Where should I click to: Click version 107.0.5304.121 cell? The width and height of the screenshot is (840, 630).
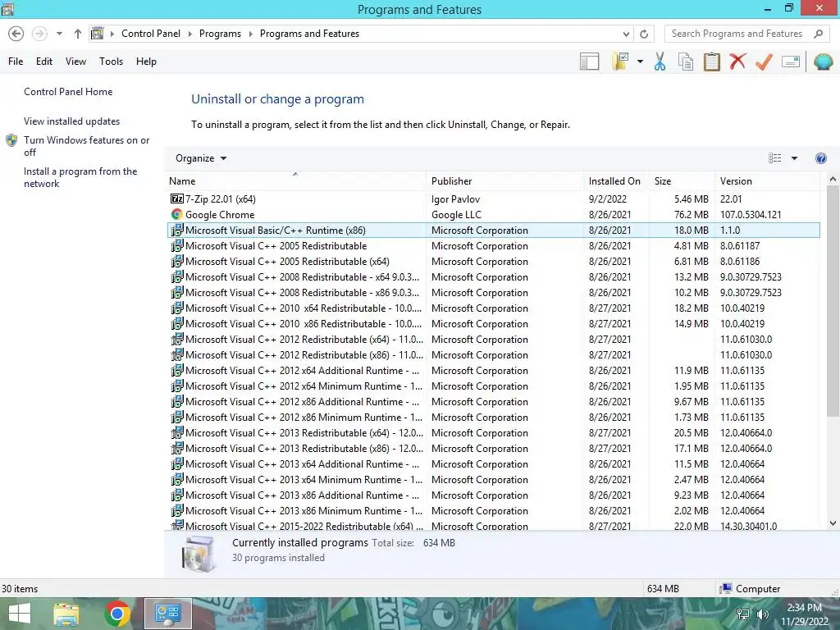tap(751, 215)
